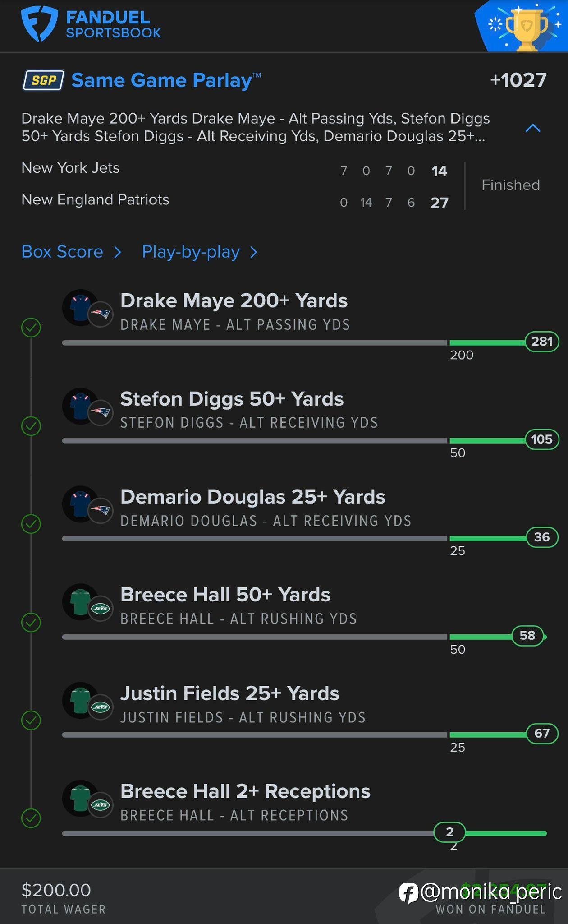Tap Justin Fields' Jets jersey icon
The image size is (568, 924).
click(81, 700)
